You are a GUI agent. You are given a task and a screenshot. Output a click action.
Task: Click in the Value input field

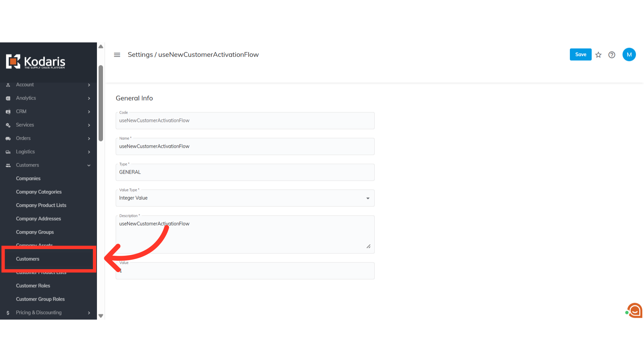tap(245, 271)
